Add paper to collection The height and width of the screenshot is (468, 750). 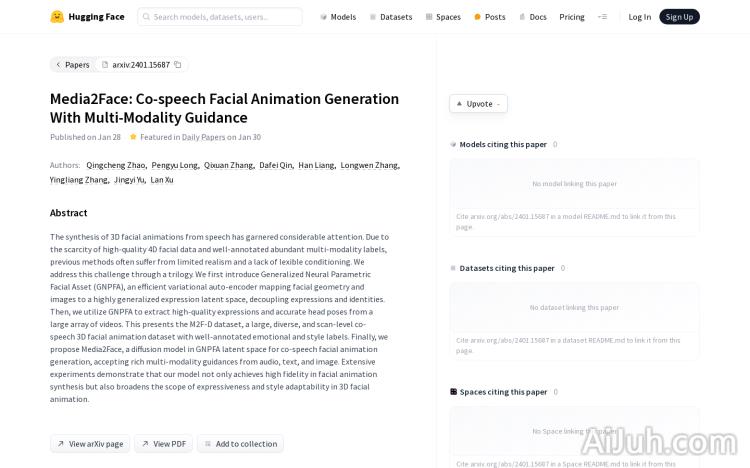[x=240, y=444]
